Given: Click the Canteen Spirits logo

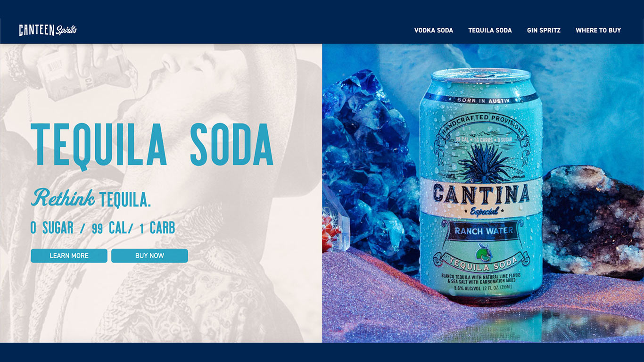Looking at the screenshot, I should [48, 30].
